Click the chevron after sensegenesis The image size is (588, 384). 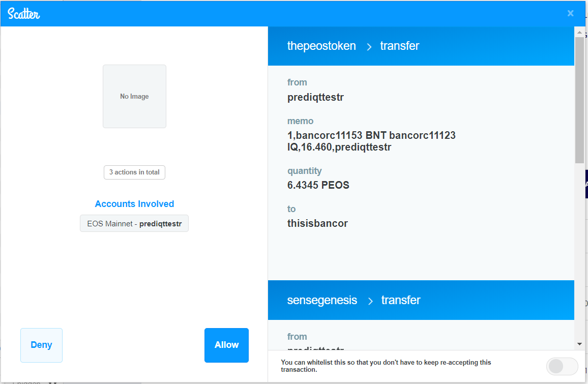[370, 301]
